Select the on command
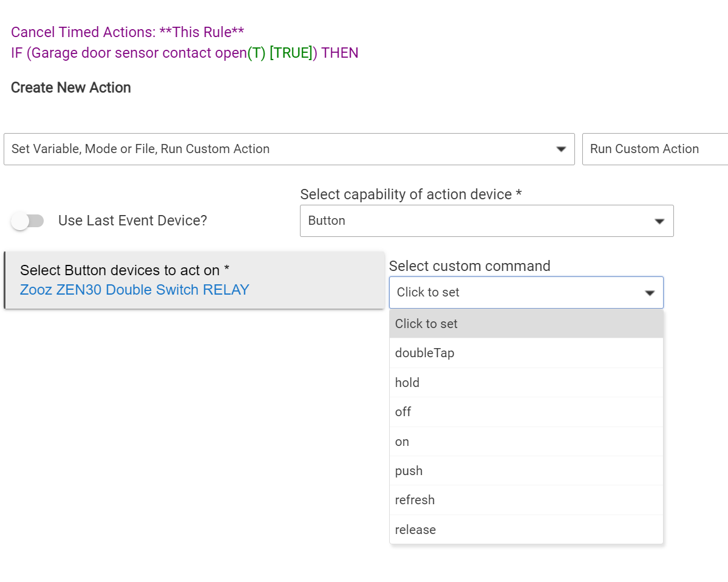Image resolution: width=728 pixels, height=582 pixels. click(x=526, y=442)
